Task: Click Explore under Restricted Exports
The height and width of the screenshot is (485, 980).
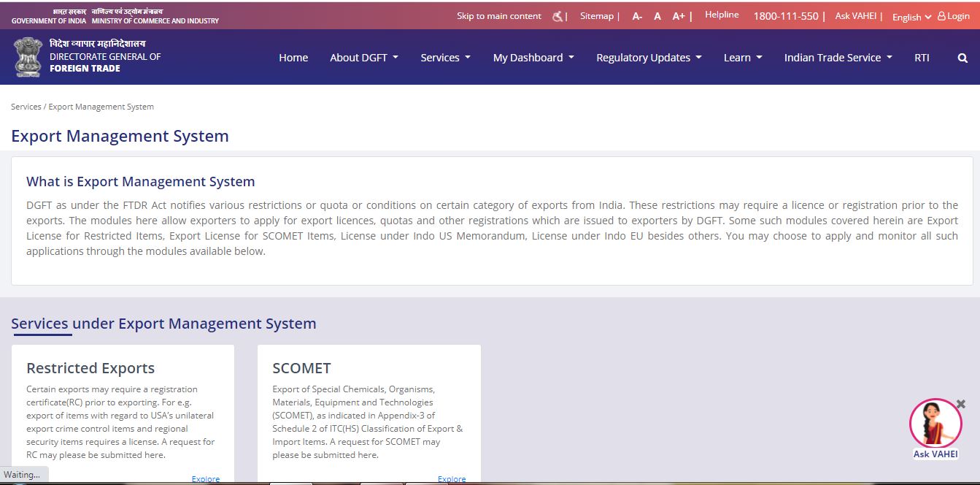Action: coord(205,478)
